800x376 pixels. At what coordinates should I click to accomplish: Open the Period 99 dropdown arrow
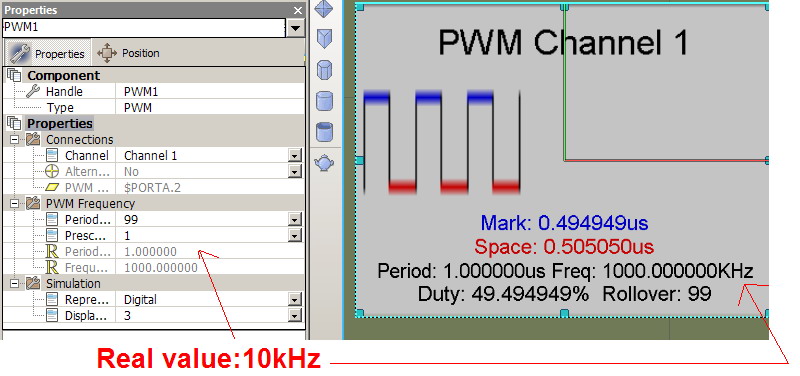tap(294, 219)
